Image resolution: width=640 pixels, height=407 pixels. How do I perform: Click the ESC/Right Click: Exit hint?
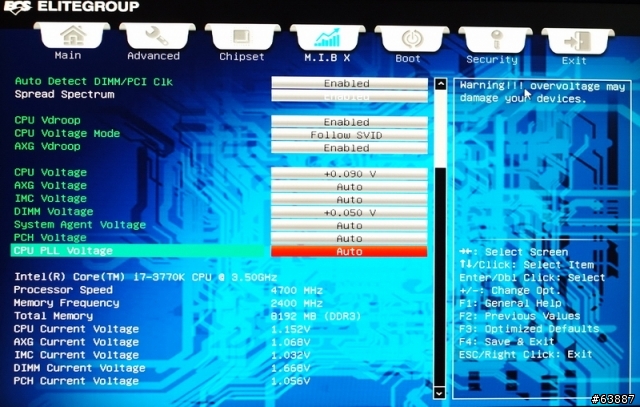click(526, 355)
